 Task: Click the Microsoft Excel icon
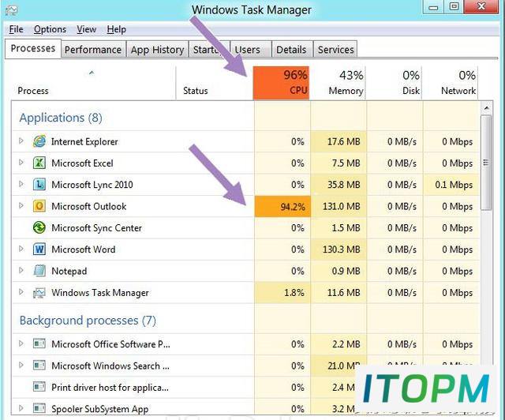(x=39, y=163)
